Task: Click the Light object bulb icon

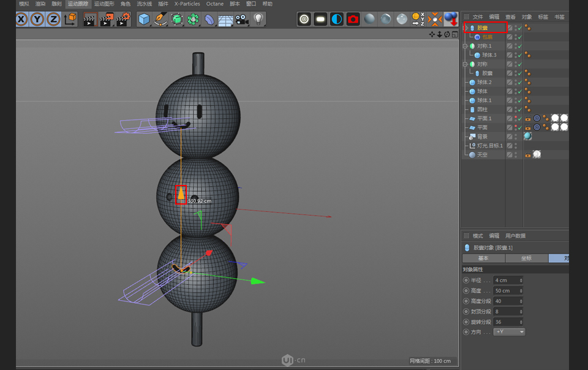Action: tap(258, 20)
